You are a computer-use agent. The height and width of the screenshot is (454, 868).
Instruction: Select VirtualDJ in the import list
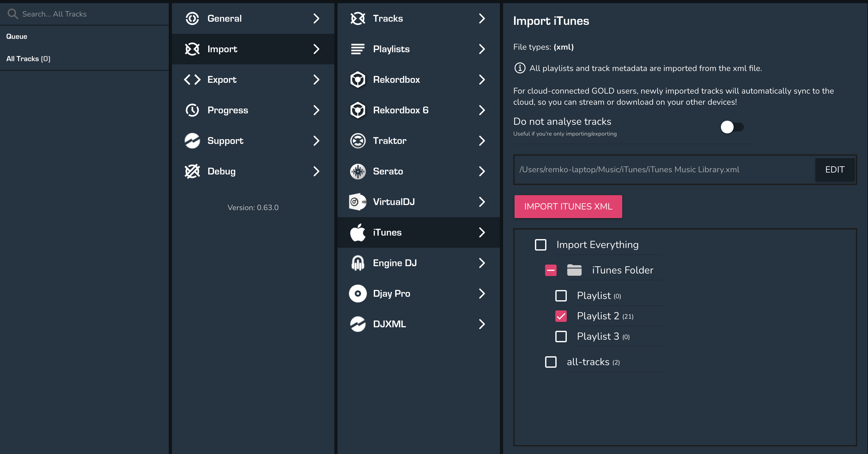(418, 202)
